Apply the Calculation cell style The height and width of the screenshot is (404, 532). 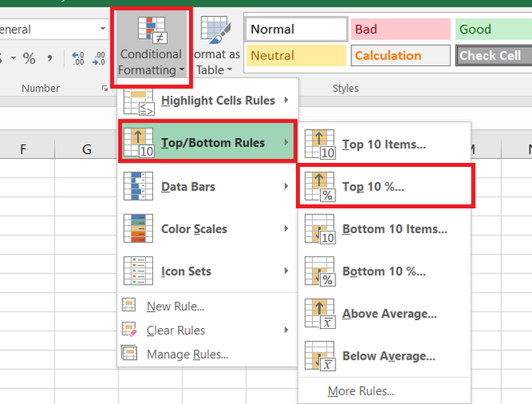coord(401,56)
